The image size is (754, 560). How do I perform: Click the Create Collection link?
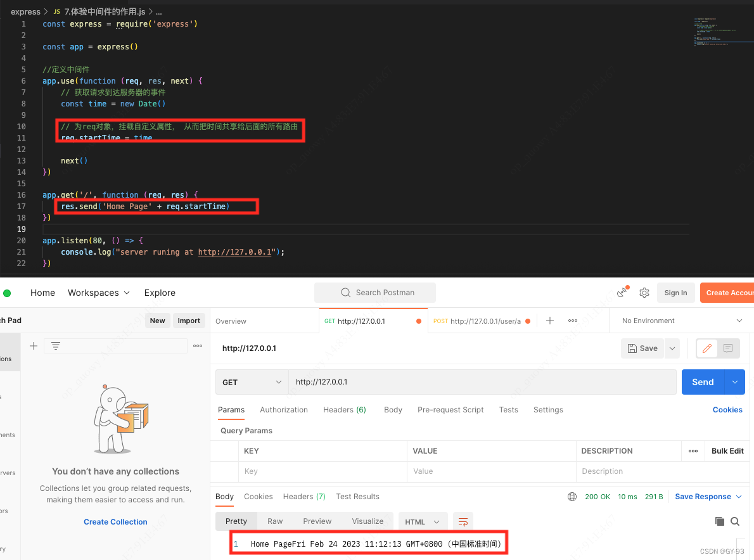click(115, 522)
